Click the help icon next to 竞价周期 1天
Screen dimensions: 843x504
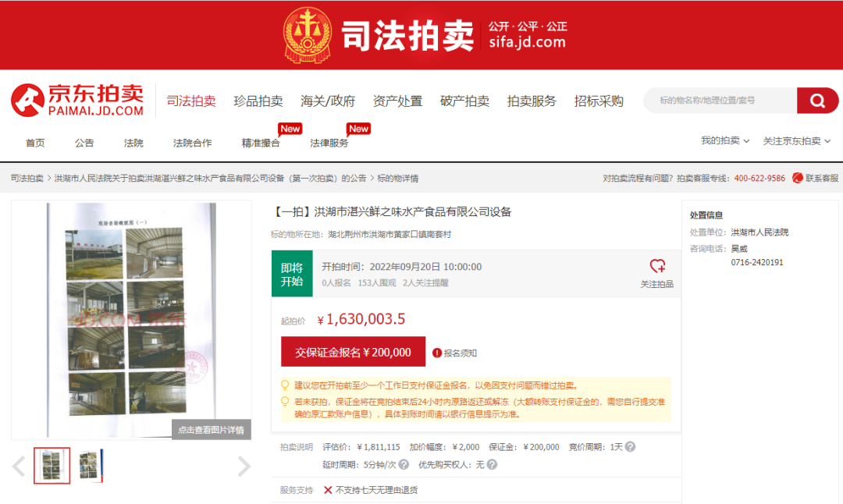click(631, 446)
